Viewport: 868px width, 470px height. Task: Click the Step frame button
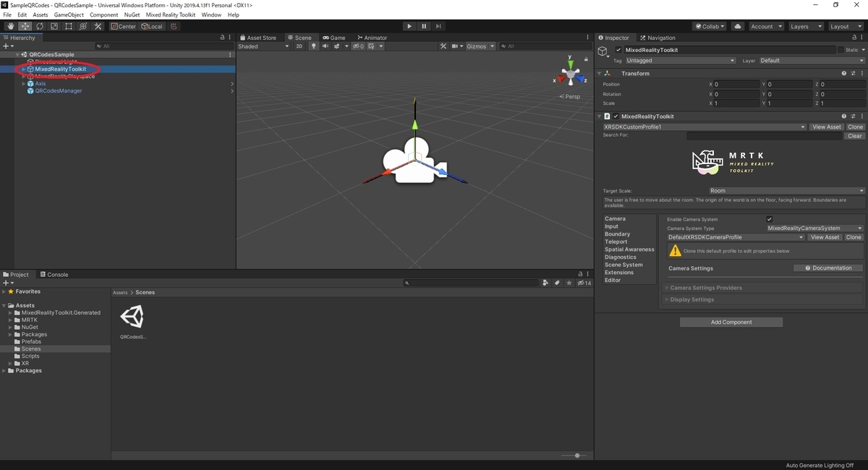point(438,26)
